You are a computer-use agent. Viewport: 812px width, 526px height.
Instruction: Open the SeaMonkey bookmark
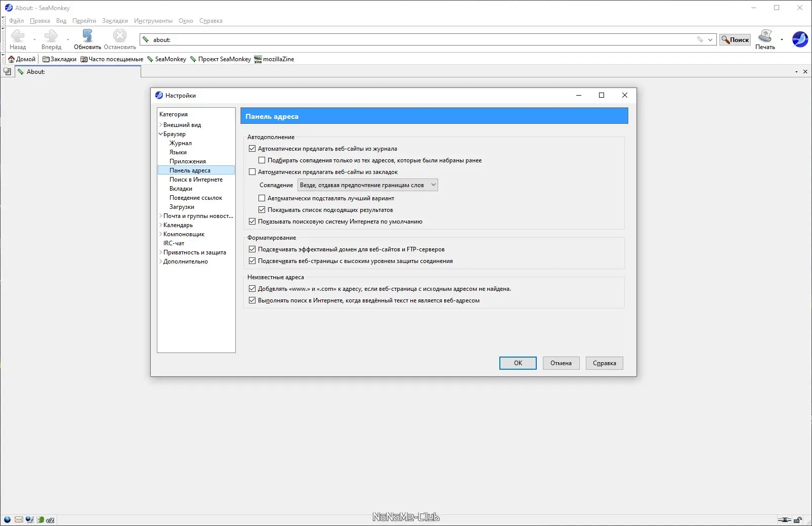click(x=166, y=59)
